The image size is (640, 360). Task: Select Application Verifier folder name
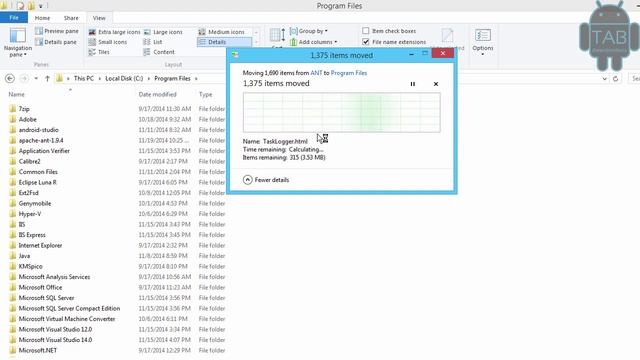[44, 151]
